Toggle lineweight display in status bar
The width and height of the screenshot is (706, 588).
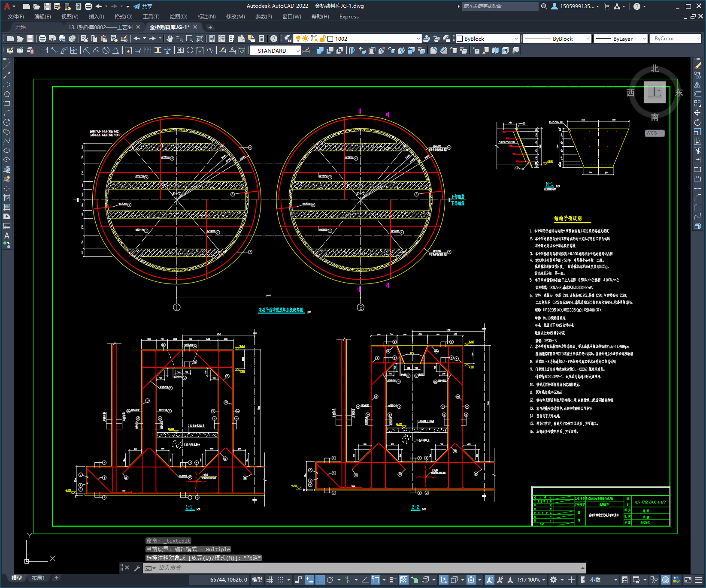393,580
